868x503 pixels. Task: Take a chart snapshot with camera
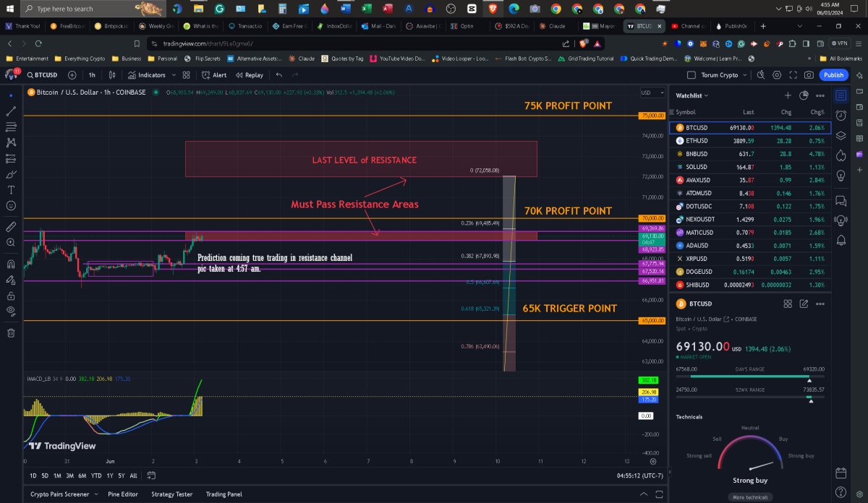point(809,74)
